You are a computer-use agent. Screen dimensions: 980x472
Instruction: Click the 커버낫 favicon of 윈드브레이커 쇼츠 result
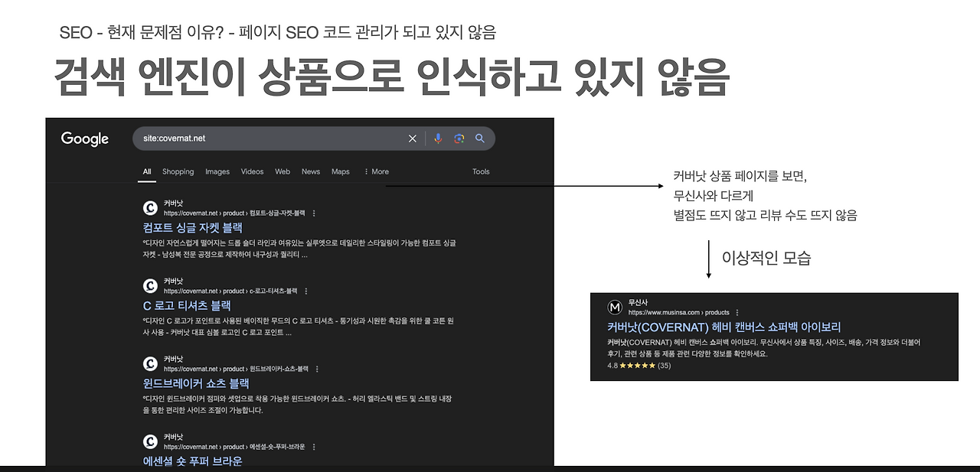click(x=150, y=363)
